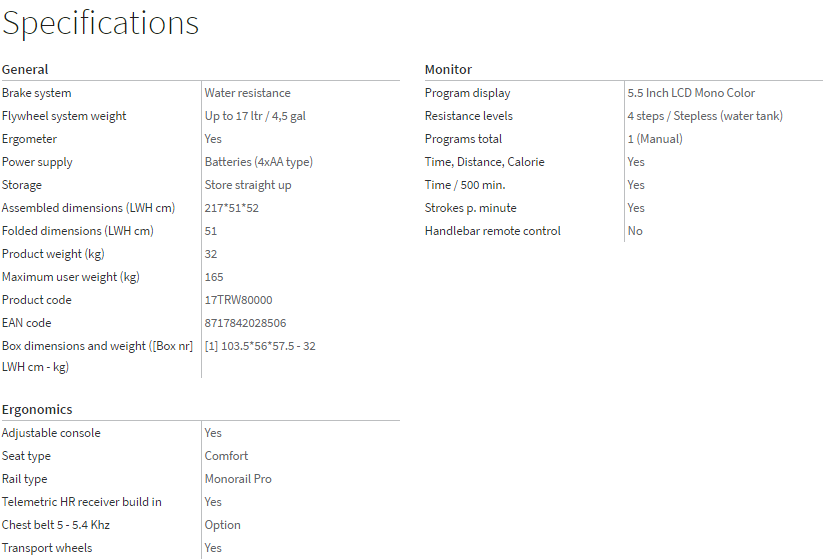Click the 5.5 Inch LCD Mono Color value
This screenshot has width=831, height=559.
691,93
